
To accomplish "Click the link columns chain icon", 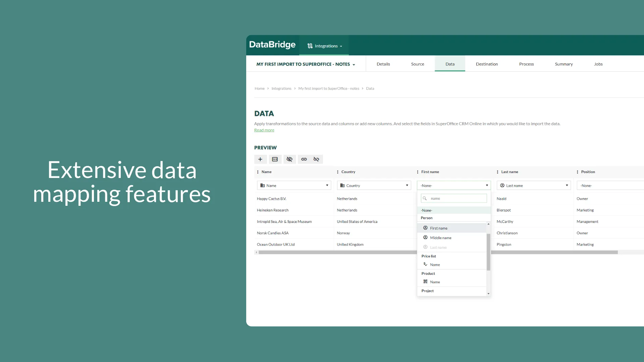I will tap(304, 159).
